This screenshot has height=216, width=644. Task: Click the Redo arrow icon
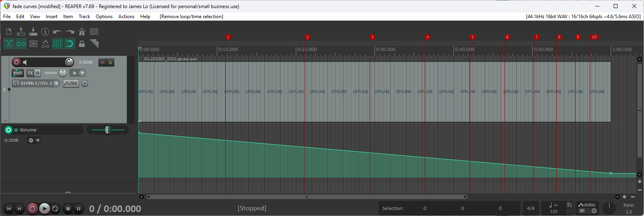(x=70, y=32)
